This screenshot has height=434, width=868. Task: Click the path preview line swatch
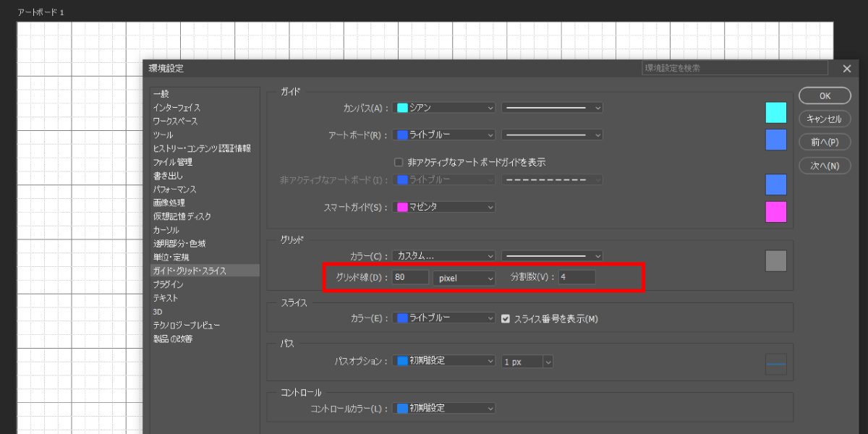tap(776, 365)
